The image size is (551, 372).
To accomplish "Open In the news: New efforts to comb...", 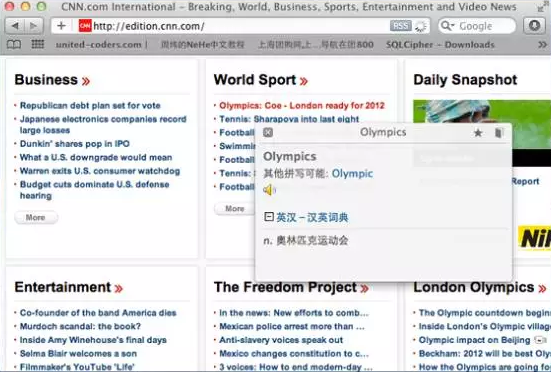I will tap(294, 313).
